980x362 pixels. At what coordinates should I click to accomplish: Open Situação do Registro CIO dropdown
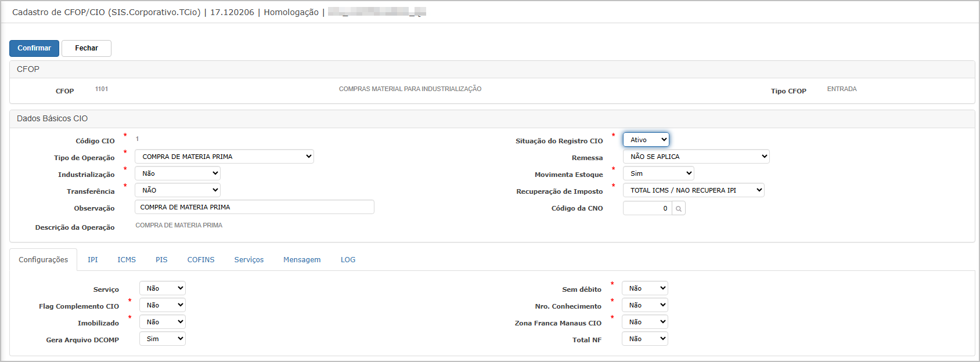click(x=646, y=140)
